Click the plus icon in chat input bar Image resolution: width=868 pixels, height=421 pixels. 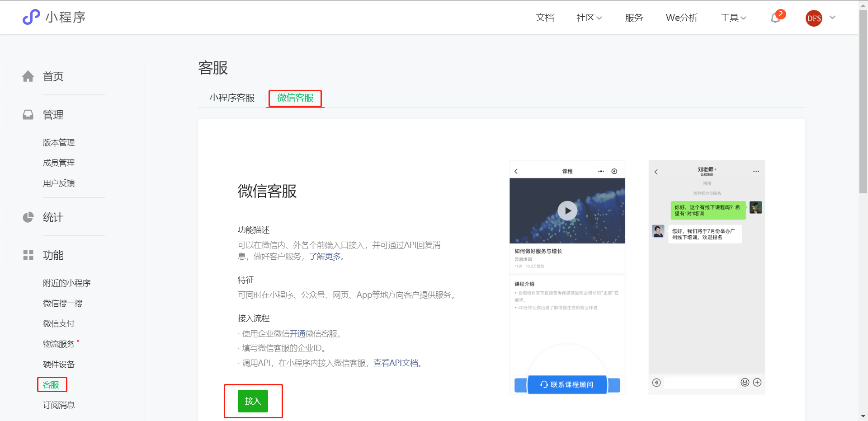point(757,383)
